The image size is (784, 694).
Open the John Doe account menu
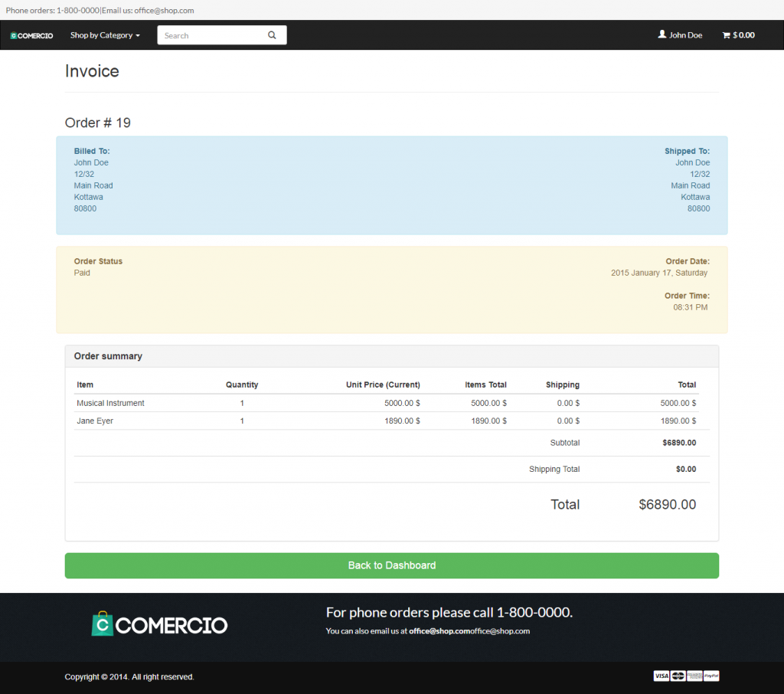[x=685, y=35]
